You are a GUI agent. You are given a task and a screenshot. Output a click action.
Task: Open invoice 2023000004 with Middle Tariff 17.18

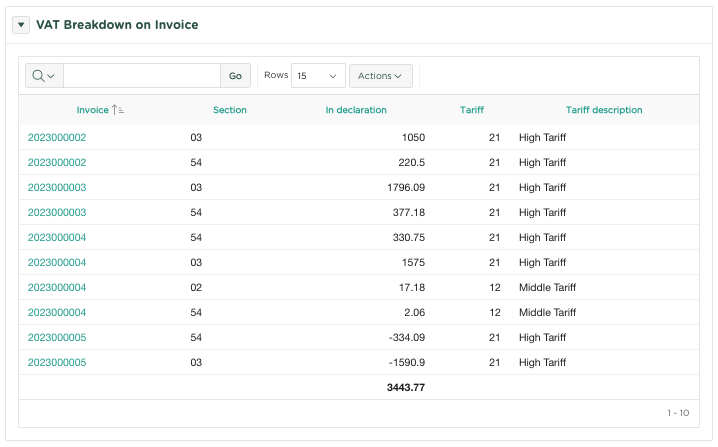57,287
